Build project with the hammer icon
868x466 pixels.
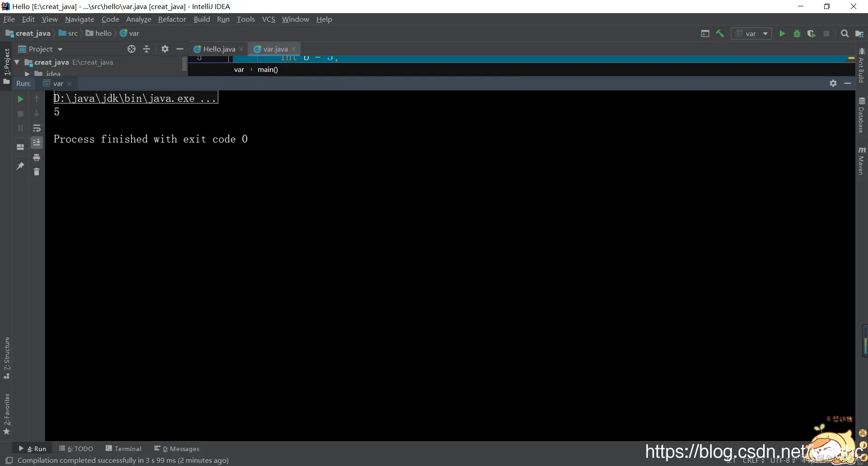(720, 34)
